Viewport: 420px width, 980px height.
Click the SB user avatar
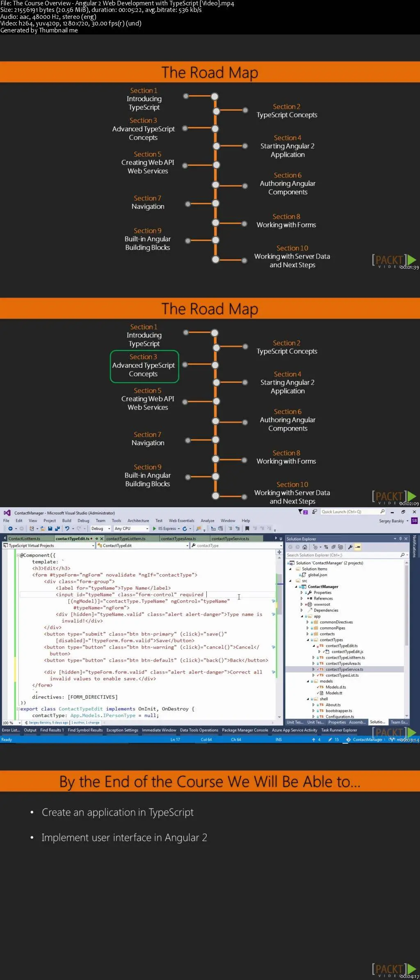[414, 521]
